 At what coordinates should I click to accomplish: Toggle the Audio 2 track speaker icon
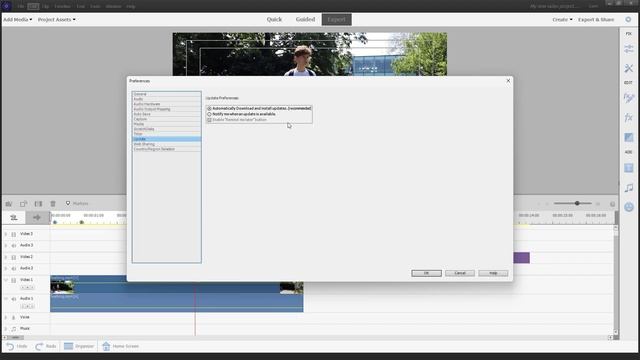coord(13,269)
